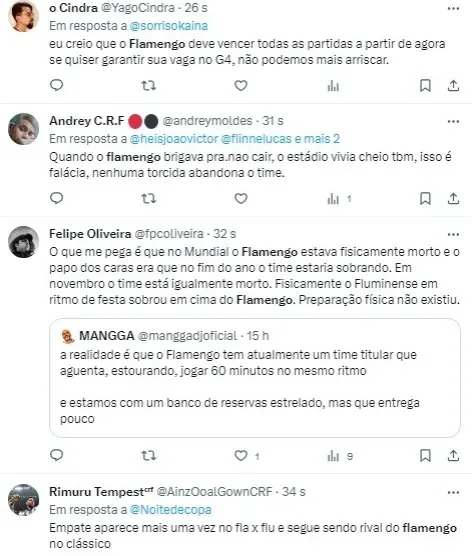
Task: Share Yago Cindra's tweet
Action: tap(453, 85)
